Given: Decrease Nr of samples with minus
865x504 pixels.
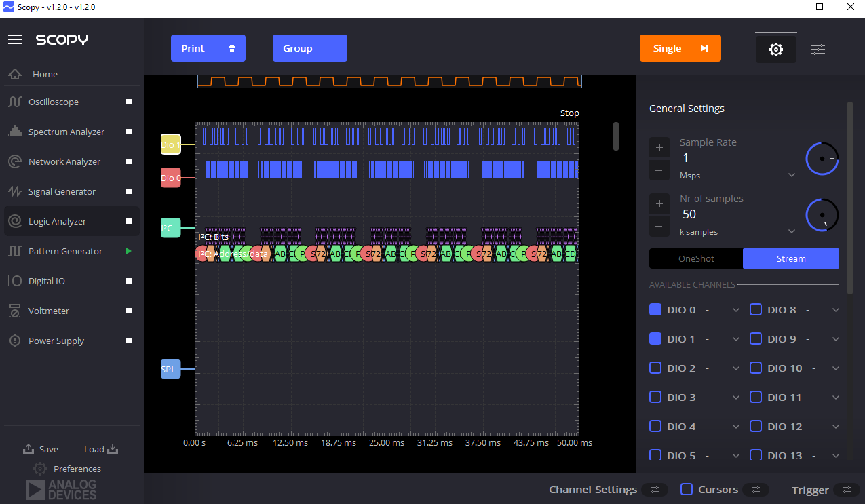Looking at the screenshot, I should (659, 226).
